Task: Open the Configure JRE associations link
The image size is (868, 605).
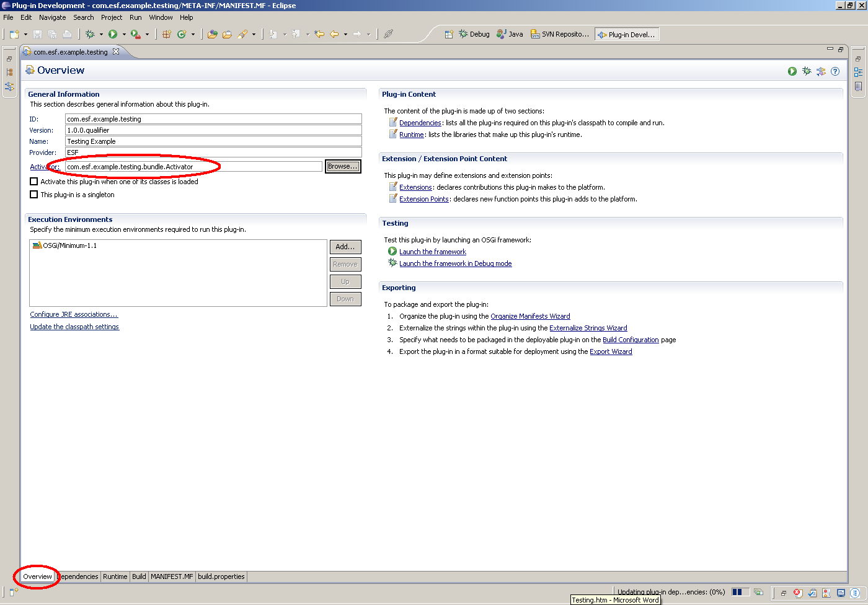Action: pos(74,314)
